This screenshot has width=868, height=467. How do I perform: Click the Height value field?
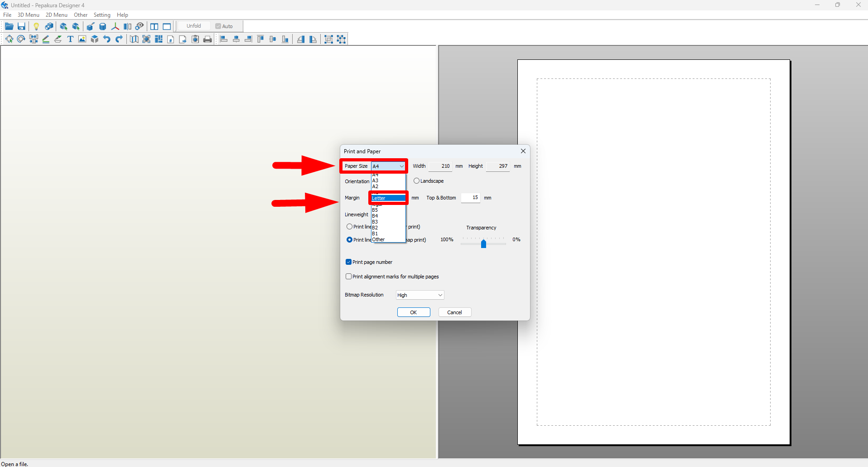tap(498, 166)
